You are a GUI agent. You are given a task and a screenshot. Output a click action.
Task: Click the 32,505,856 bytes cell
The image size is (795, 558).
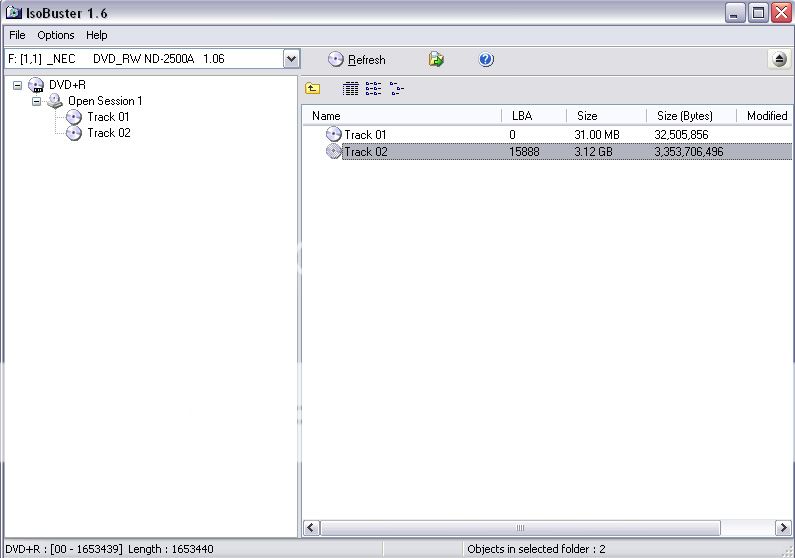tap(681, 135)
